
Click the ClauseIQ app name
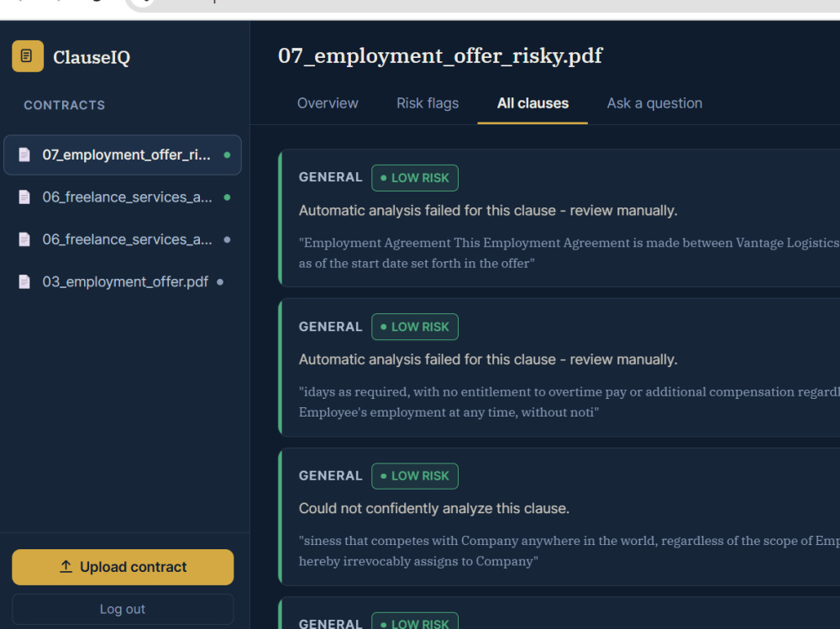(92, 57)
